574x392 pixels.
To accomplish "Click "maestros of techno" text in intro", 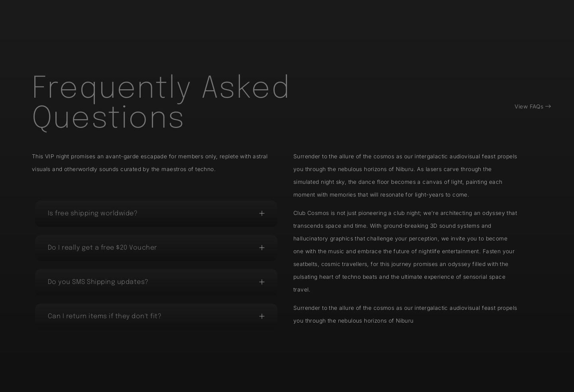I will (x=188, y=169).
